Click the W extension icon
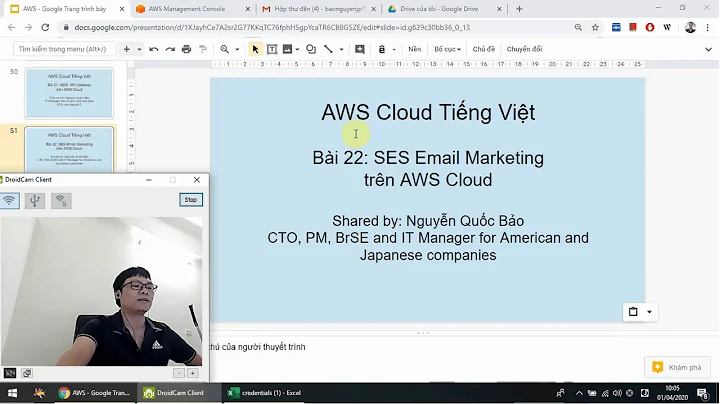This screenshot has height=404, width=720. tap(667, 28)
